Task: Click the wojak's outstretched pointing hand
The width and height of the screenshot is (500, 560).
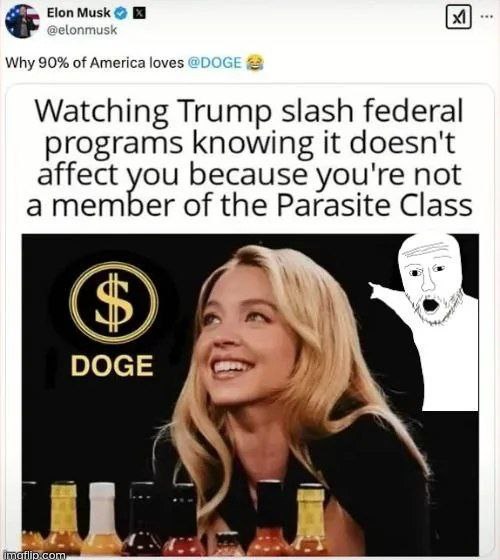Action: (379, 291)
